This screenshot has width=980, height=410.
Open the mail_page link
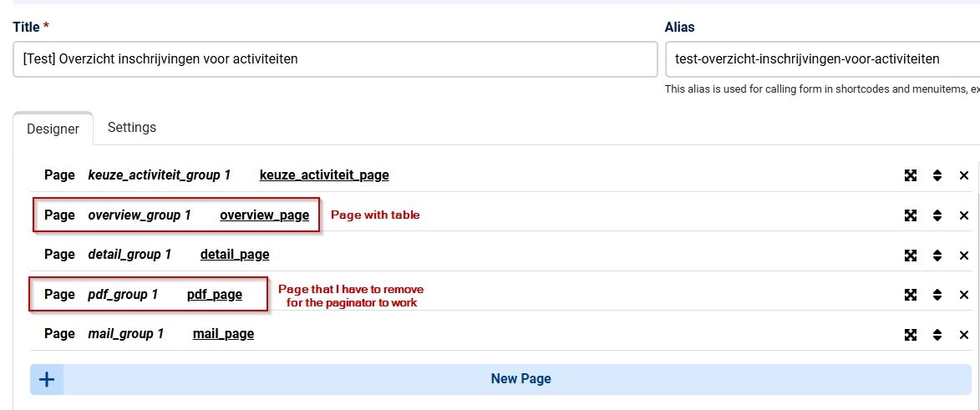point(223,334)
